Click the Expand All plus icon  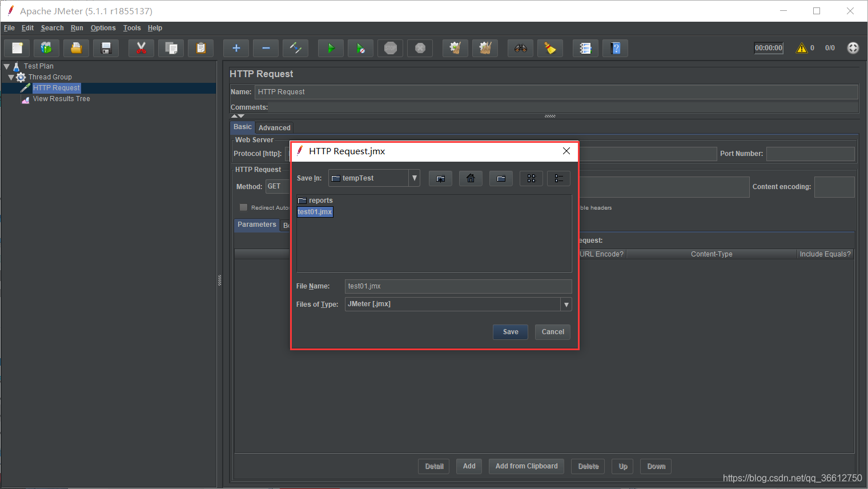point(236,49)
